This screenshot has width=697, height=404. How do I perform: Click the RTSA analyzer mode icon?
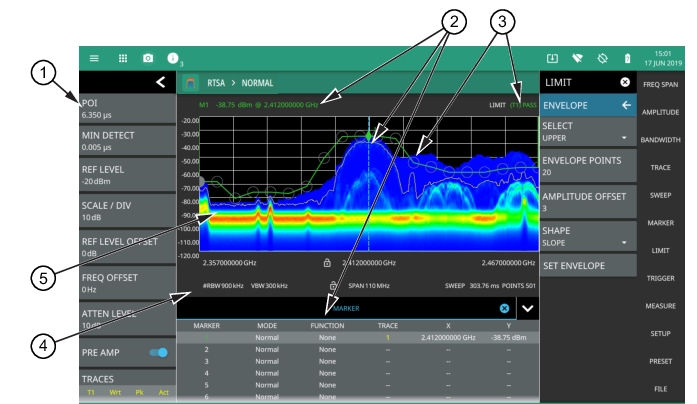pos(191,83)
